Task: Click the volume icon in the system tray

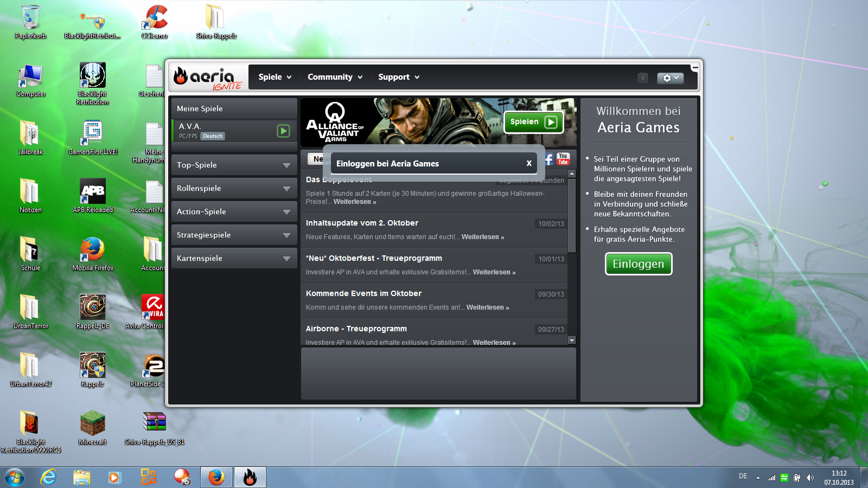Action: tap(810, 478)
